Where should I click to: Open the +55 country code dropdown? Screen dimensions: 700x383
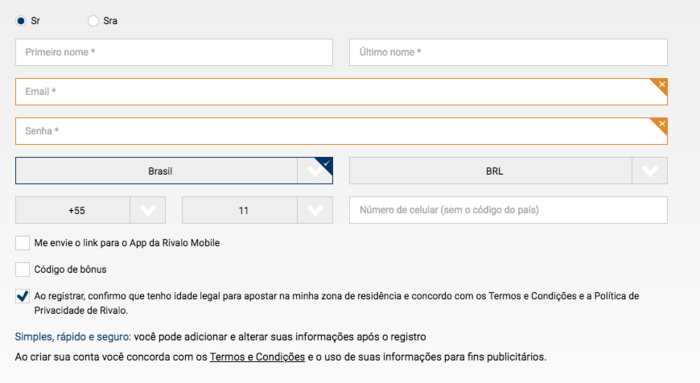91,210
